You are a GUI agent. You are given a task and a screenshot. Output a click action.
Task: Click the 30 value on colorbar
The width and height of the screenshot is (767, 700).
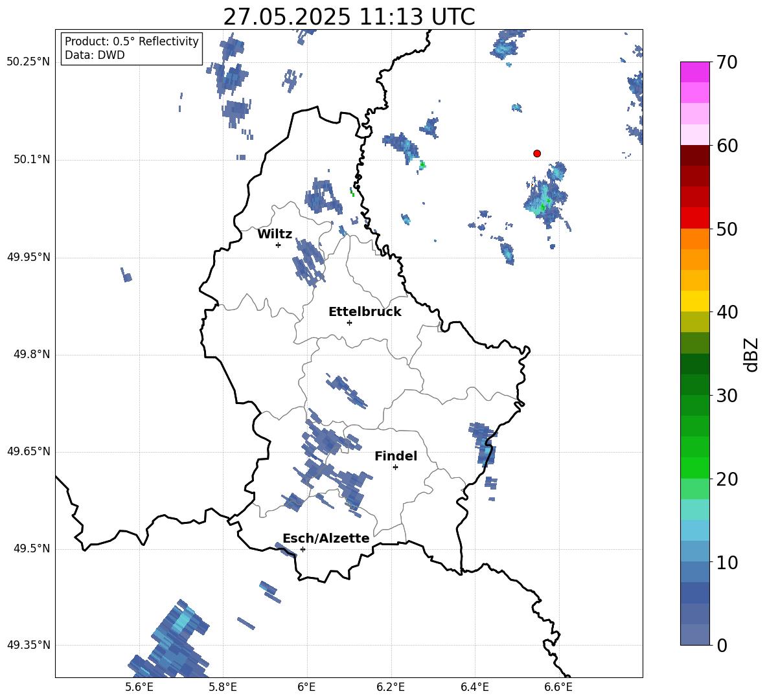[x=727, y=396]
